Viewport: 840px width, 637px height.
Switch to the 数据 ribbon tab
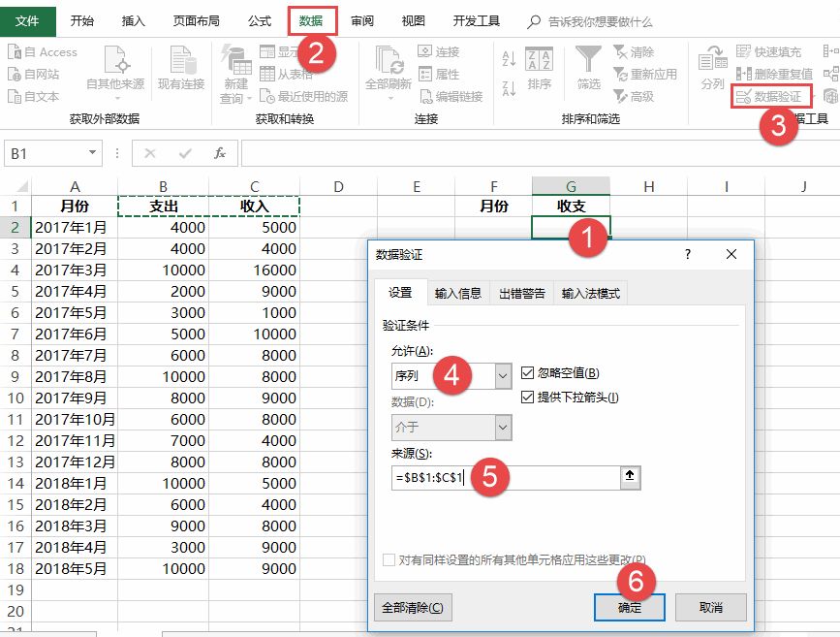(311, 21)
